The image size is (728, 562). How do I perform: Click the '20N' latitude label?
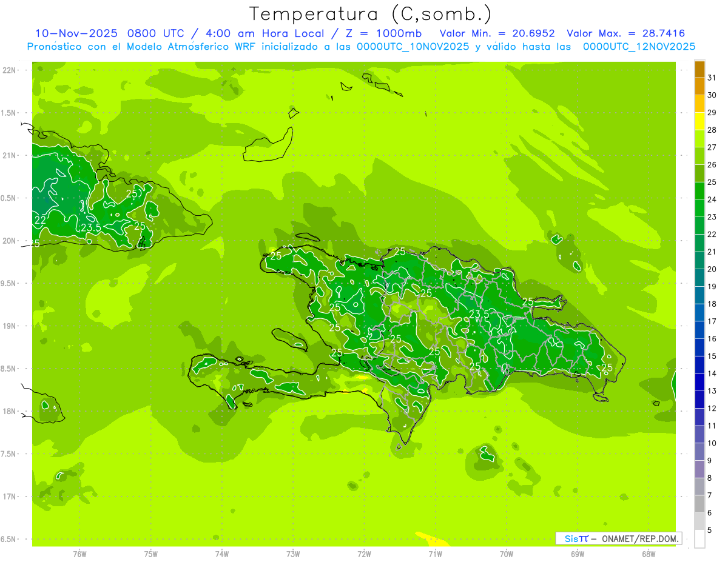[10, 241]
